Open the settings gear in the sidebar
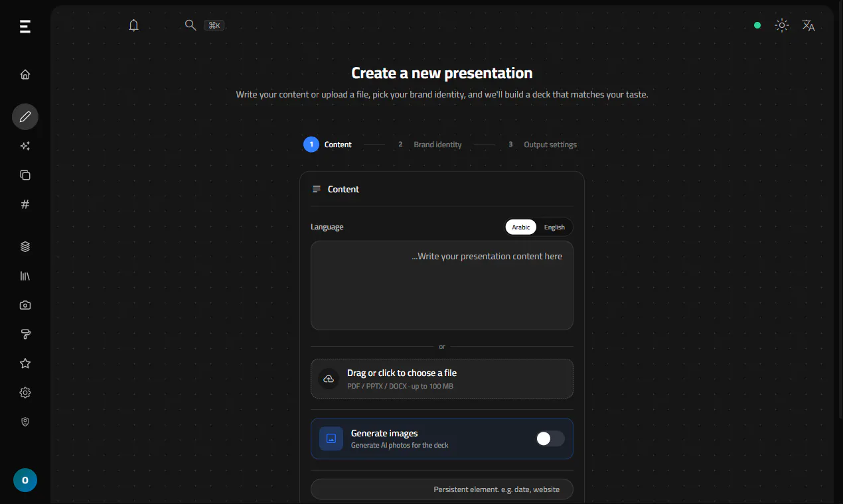 25,393
